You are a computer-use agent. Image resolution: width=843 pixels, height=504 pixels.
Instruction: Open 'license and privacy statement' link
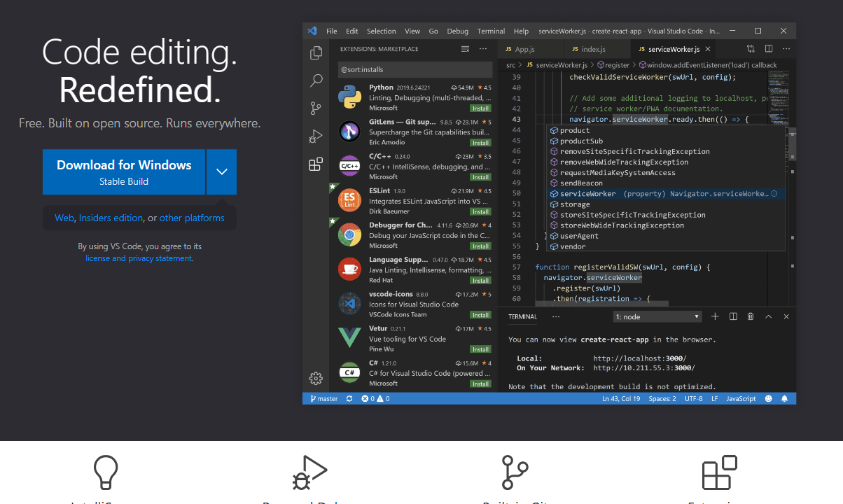[139, 258]
